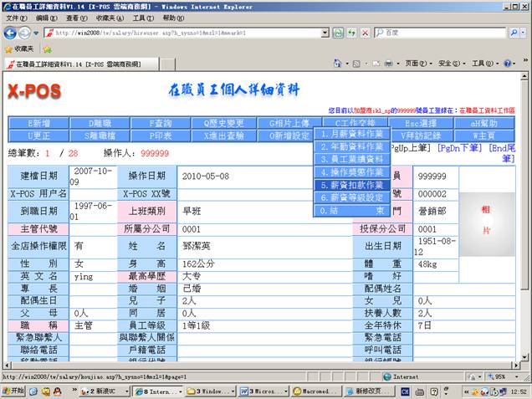Select 薪資扣款作業 from the dropdown menu
This screenshot has height=399, width=532.
point(351,185)
